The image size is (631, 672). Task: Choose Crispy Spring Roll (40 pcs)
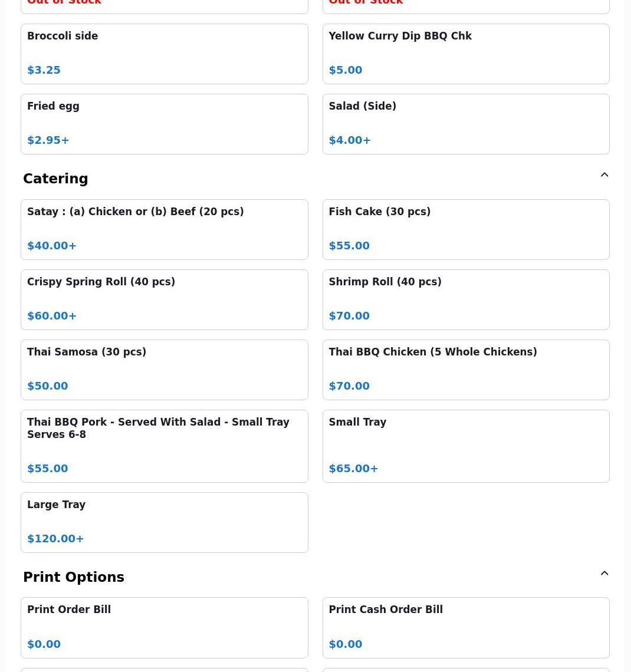[165, 300]
